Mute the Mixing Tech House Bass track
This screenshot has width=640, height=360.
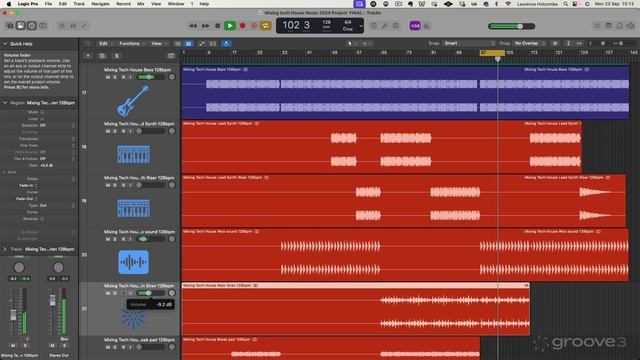point(108,77)
